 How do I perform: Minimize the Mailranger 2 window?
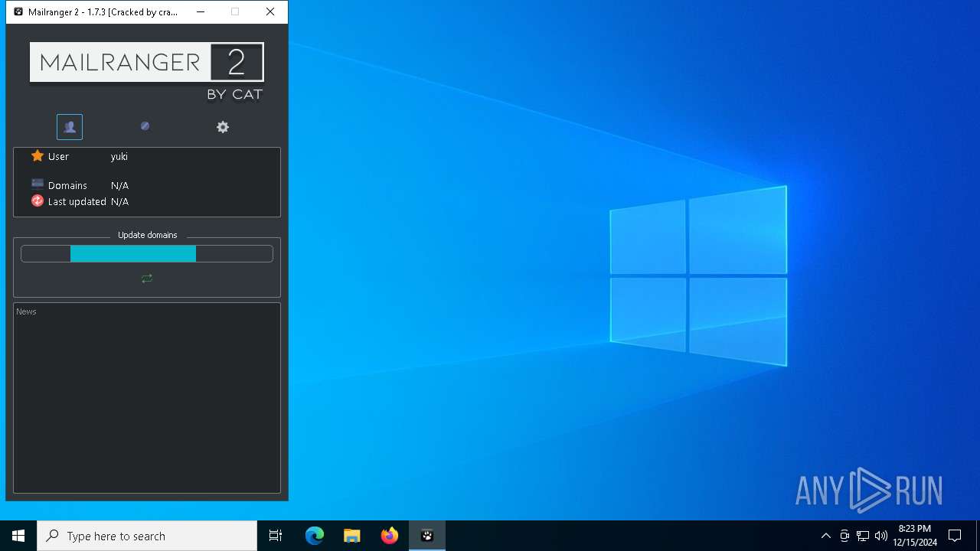(201, 12)
